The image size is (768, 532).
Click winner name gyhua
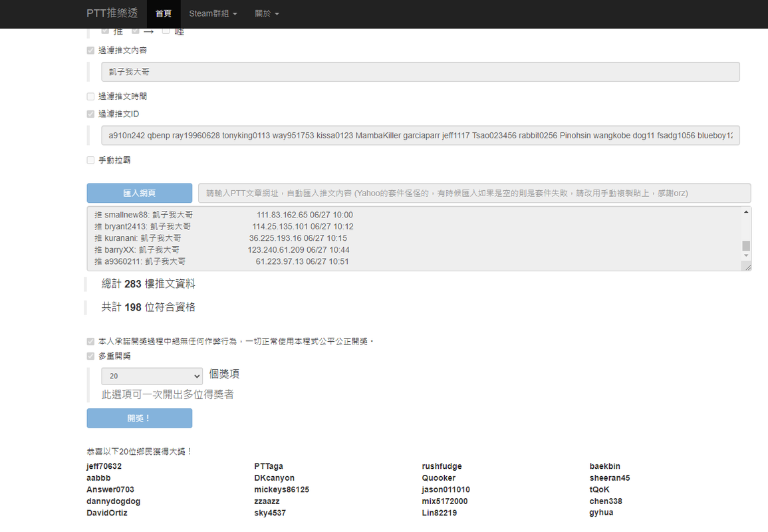(x=602, y=513)
